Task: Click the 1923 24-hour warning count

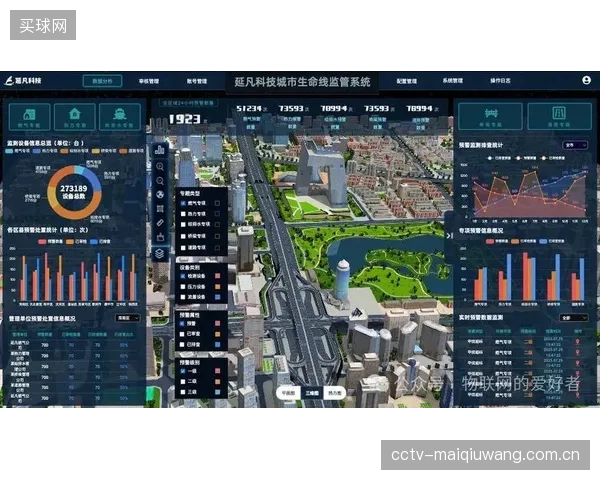Action: pyautogui.click(x=185, y=119)
